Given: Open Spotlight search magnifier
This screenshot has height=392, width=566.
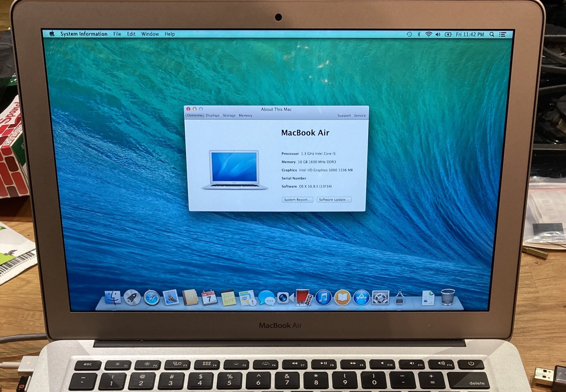Looking at the screenshot, I should click(492, 35).
